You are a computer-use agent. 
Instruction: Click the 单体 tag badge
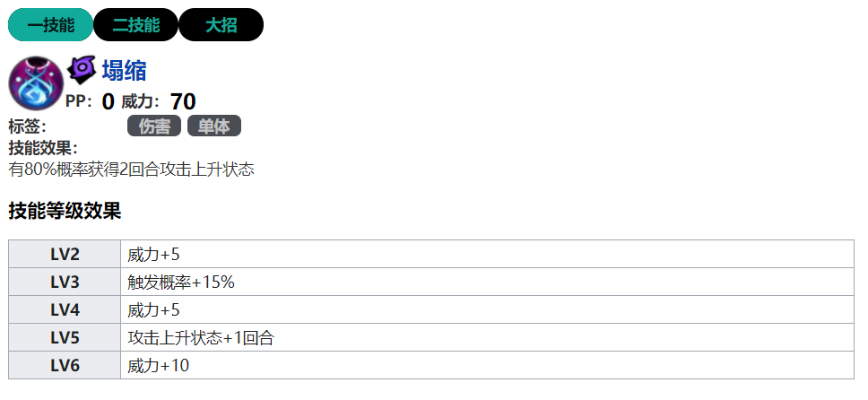tap(213, 126)
